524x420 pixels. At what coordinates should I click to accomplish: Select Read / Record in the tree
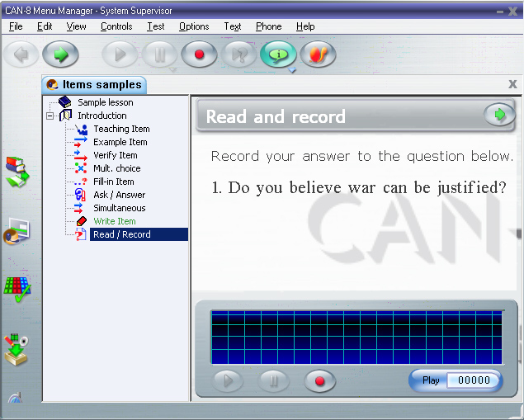(139, 234)
